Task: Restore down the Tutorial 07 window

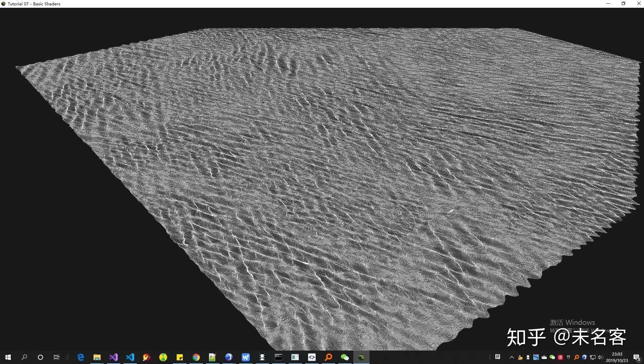Action: [x=623, y=4]
